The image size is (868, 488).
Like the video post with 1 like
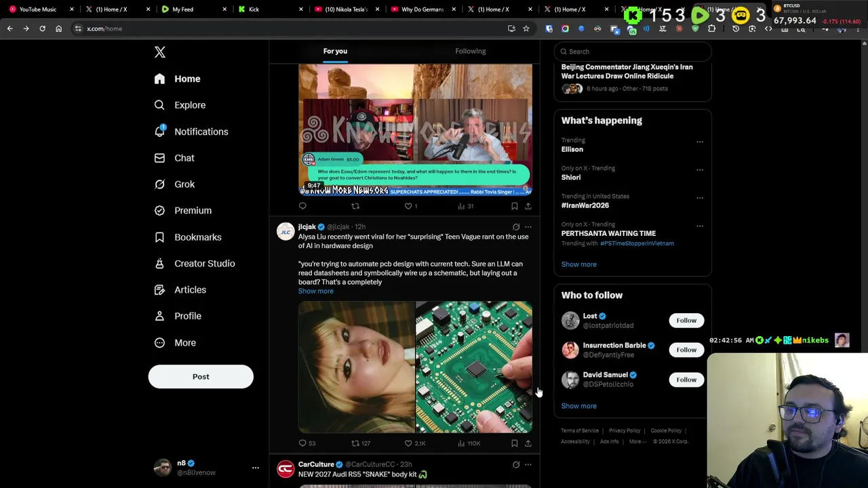410,206
